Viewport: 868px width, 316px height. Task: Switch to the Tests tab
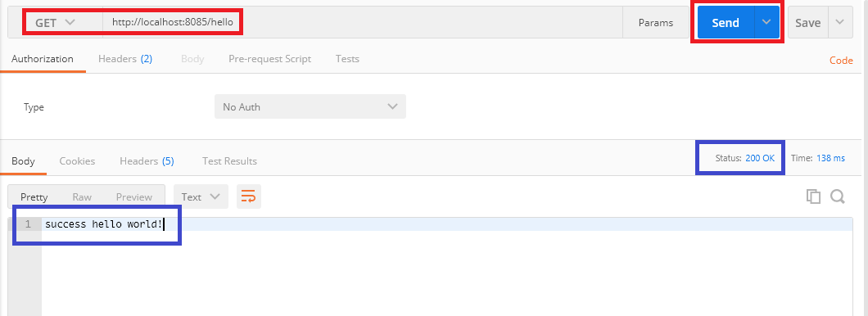click(x=347, y=59)
